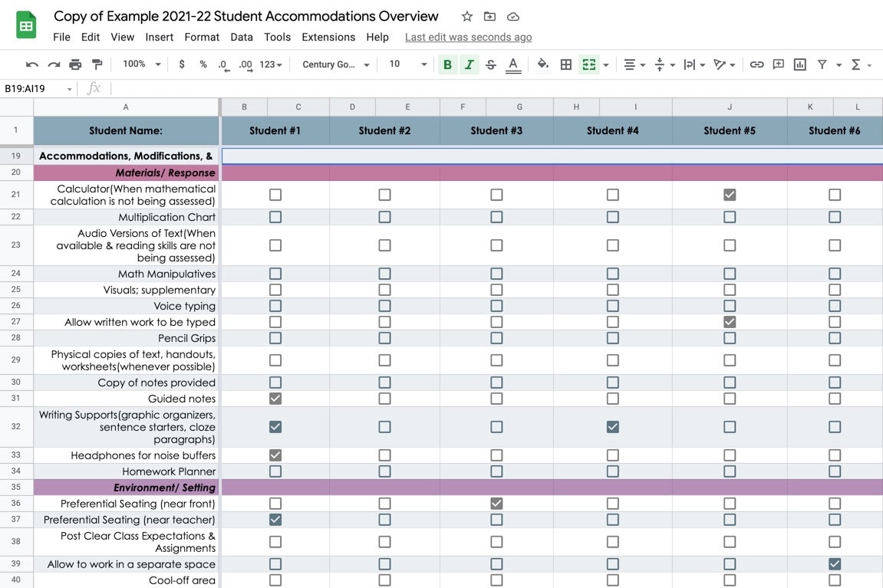Toggle bold formatting

[447, 64]
